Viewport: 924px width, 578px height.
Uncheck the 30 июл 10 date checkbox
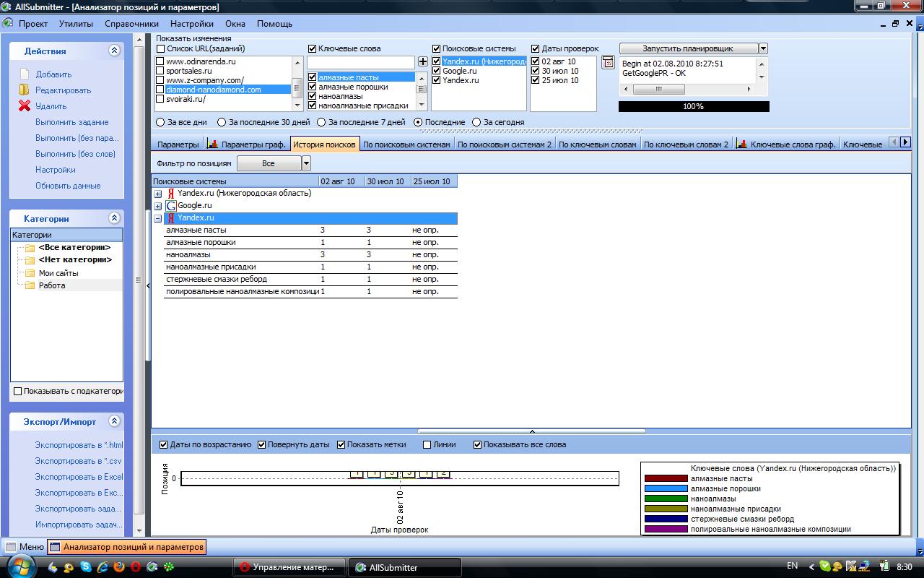(536, 71)
